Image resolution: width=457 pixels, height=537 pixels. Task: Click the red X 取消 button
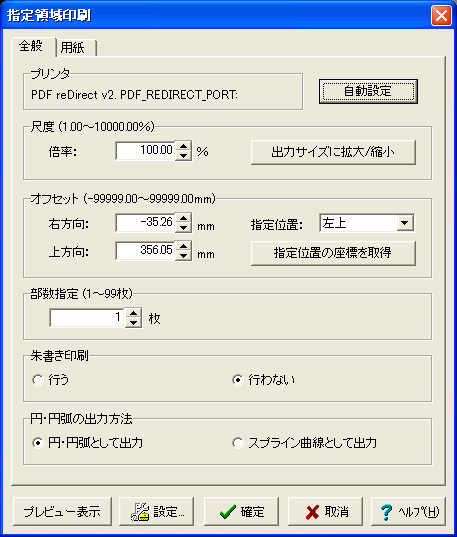tap(325, 511)
